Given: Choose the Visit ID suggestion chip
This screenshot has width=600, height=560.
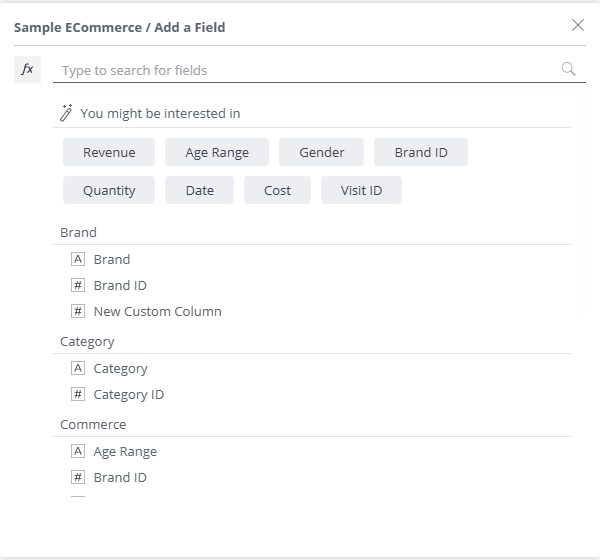Looking at the screenshot, I should [x=361, y=190].
